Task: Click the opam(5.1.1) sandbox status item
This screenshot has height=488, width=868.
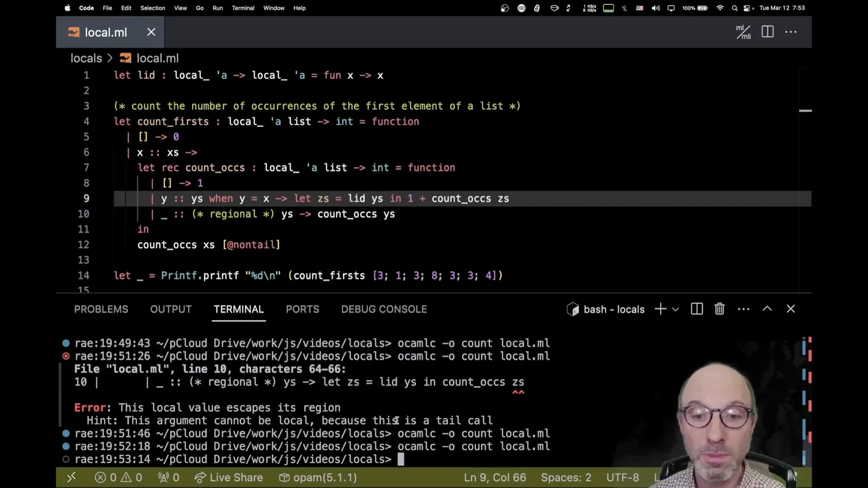Action: click(x=318, y=478)
